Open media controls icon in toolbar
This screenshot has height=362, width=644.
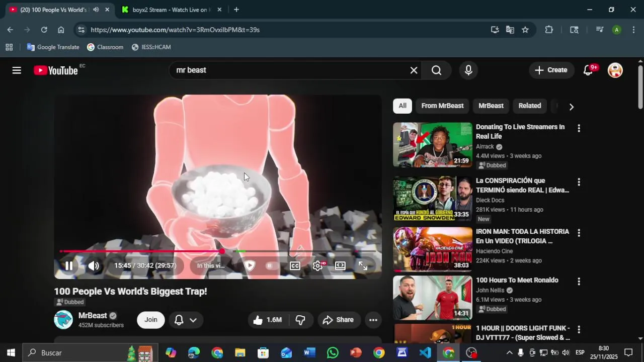pyautogui.click(x=600, y=30)
